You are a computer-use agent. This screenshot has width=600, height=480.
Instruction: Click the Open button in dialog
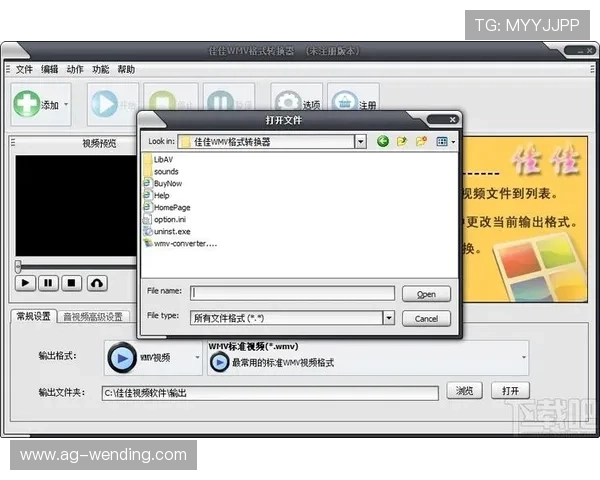coord(426,294)
